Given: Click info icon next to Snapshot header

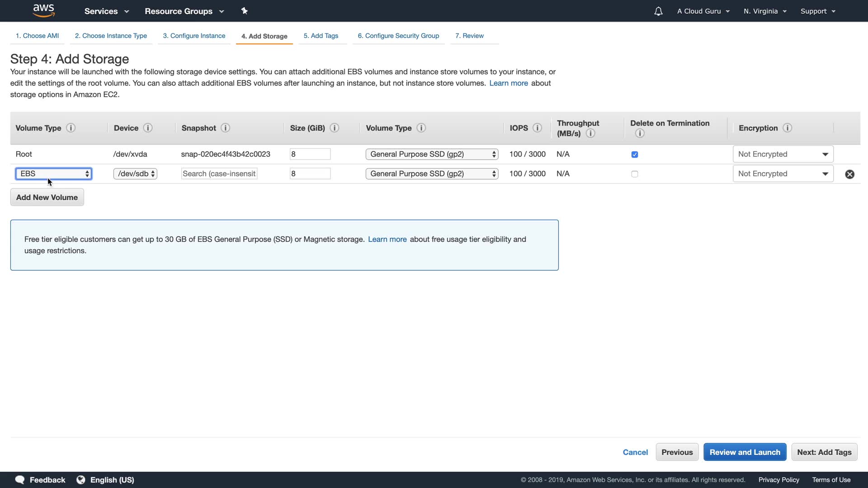Looking at the screenshot, I should 225,128.
